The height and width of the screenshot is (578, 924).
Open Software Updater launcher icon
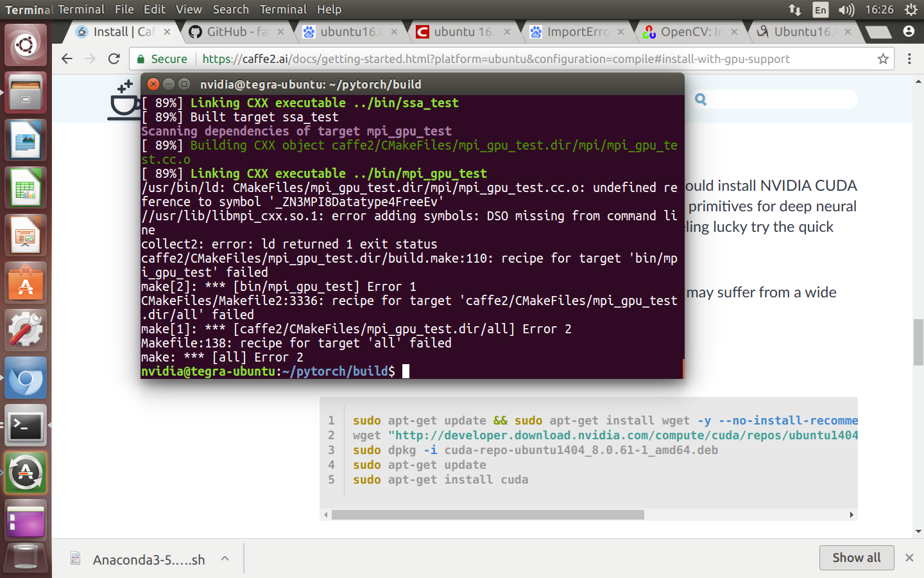pos(26,473)
